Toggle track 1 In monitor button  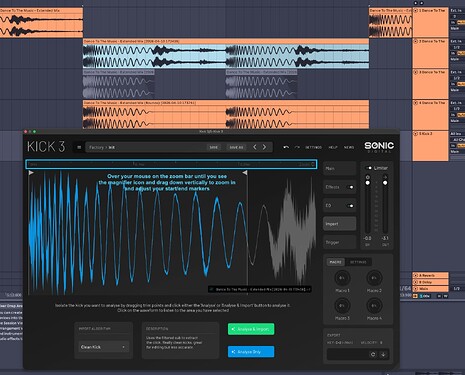[453, 23]
